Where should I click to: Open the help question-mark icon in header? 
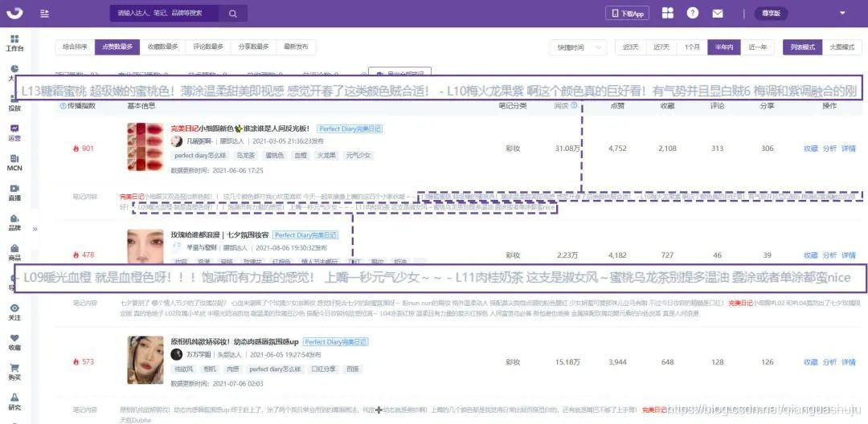tap(693, 14)
